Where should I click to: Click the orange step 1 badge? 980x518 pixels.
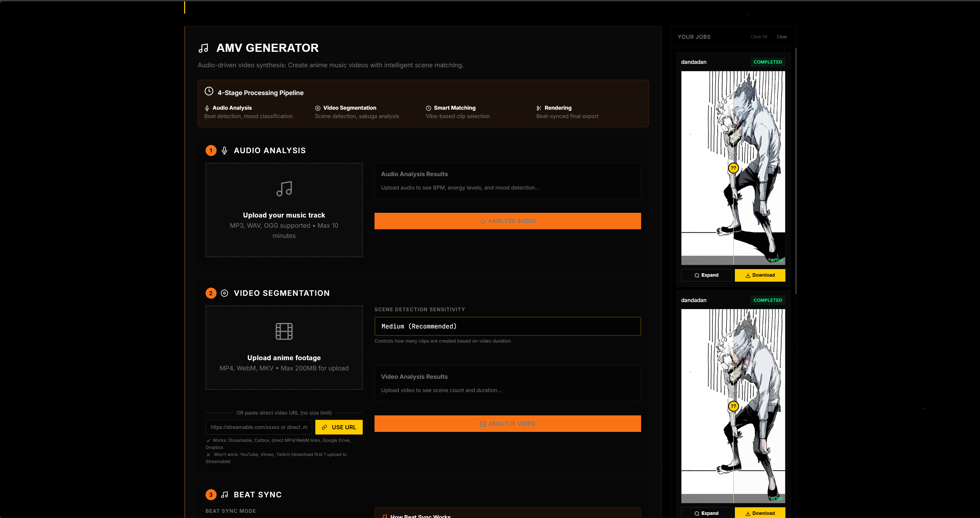[x=211, y=151]
